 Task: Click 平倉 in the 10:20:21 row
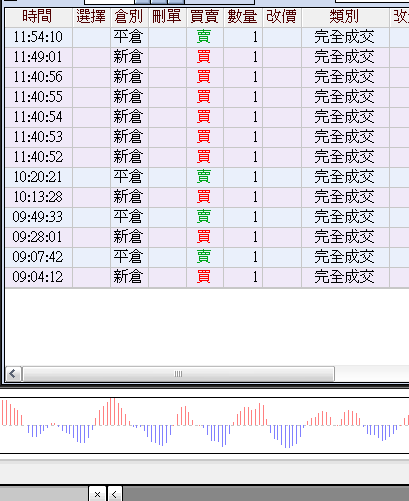(128, 177)
